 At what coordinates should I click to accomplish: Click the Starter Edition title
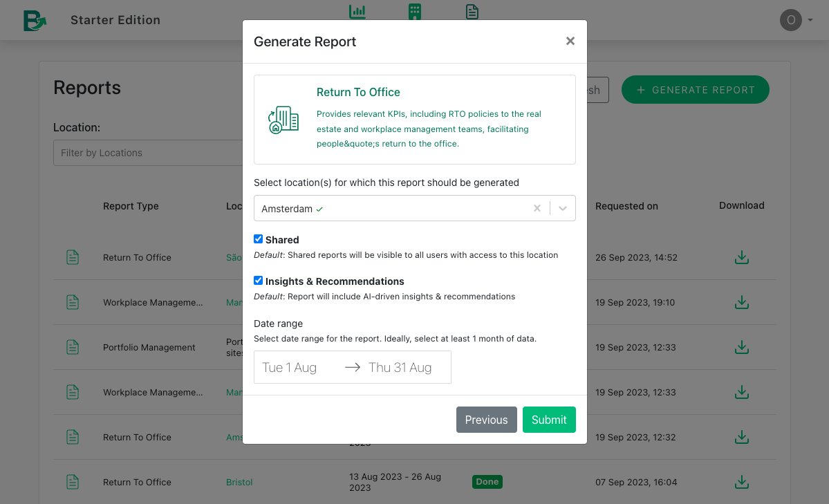click(x=115, y=20)
